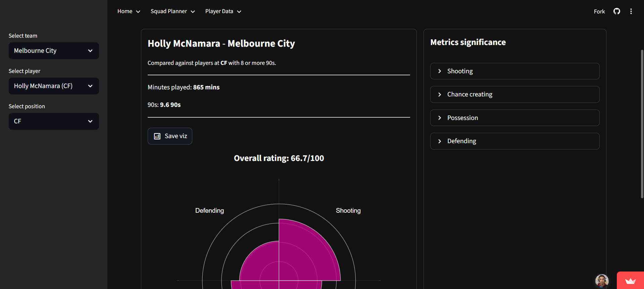
Task: Click the creator profile avatar
Action: (x=602, y=281)
